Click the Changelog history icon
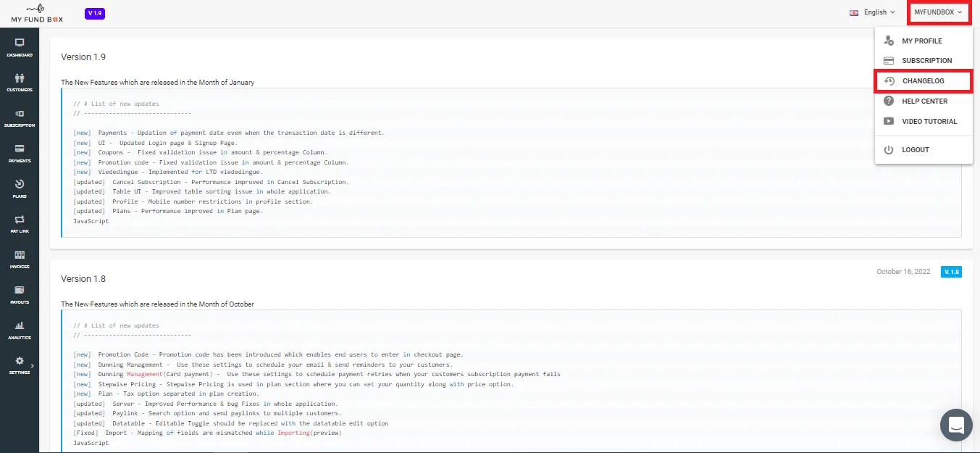This screenshot has width=980, height=453. pyautogui.click(x=889, y=81)
